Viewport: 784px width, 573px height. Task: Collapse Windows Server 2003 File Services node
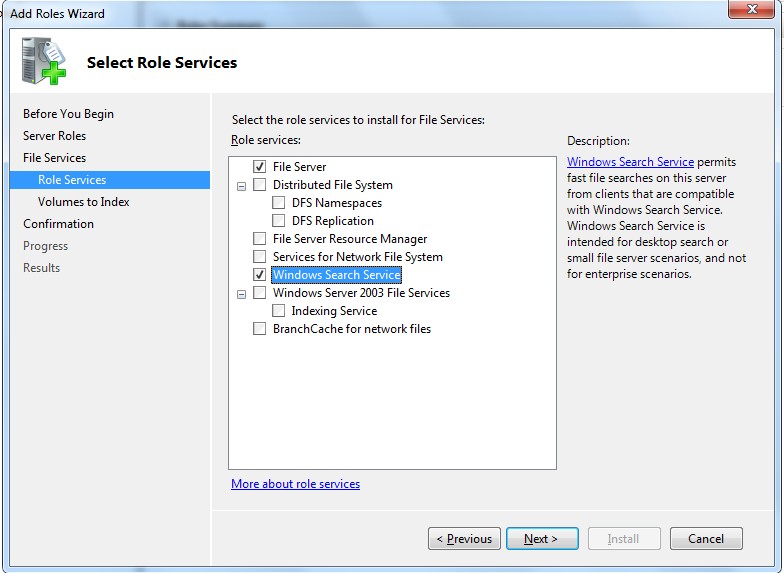pyautogui.click(x=242, y=294)
